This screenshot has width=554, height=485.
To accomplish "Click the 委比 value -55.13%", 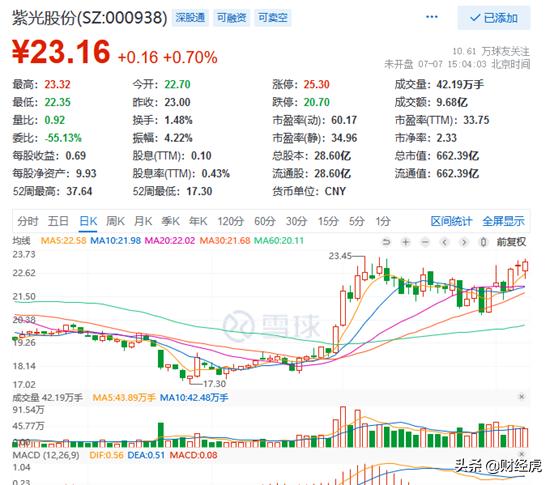I will pyautogui.click(x=63, y=138).
